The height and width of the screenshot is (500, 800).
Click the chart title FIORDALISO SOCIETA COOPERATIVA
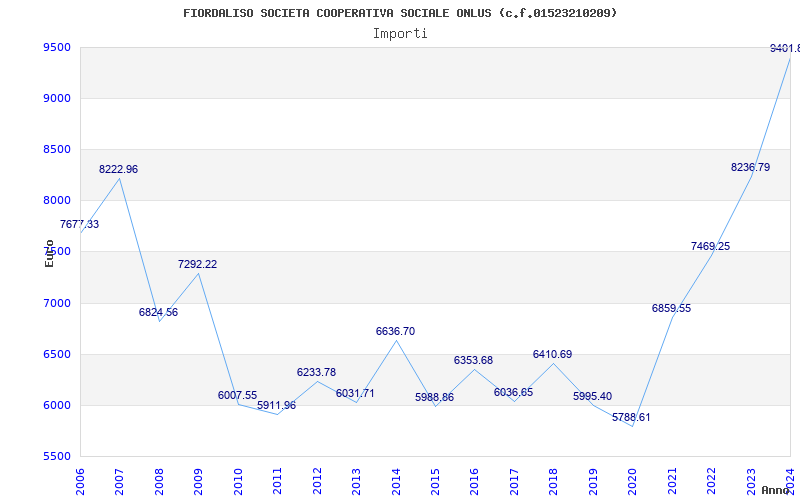[x=400, y=13]
